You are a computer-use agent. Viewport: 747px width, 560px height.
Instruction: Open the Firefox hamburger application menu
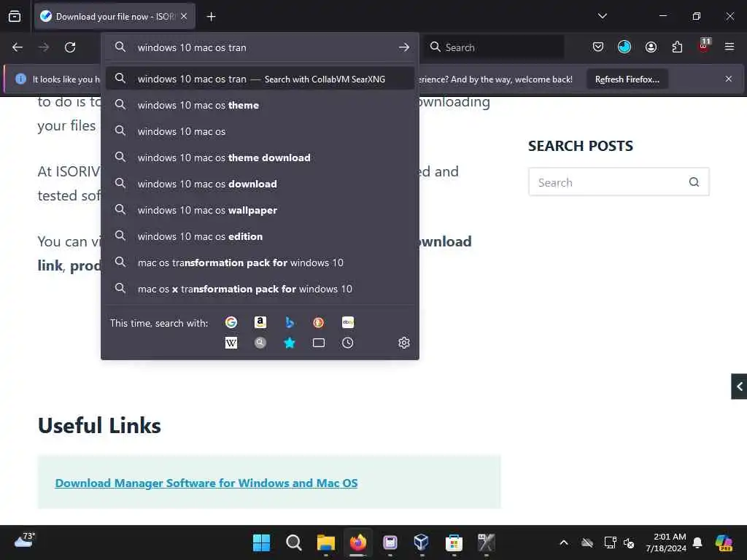pyautogui.click(x=729, y=47)
